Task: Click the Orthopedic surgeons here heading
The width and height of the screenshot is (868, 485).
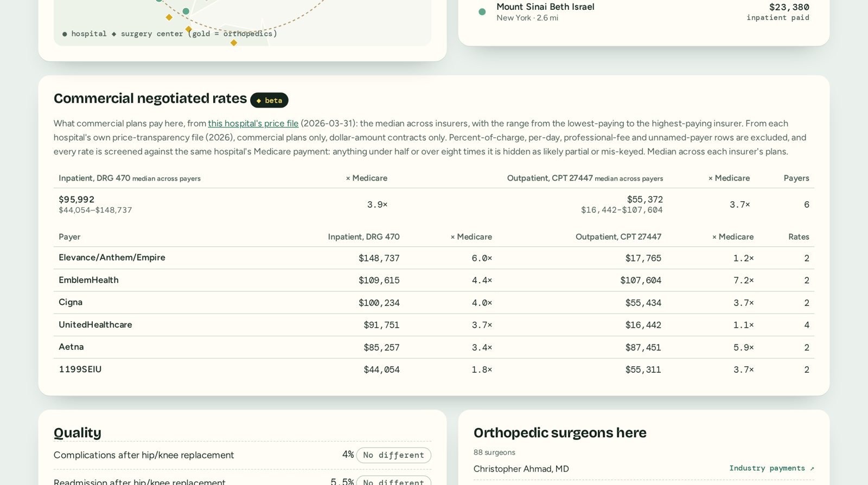Action: 560,432
